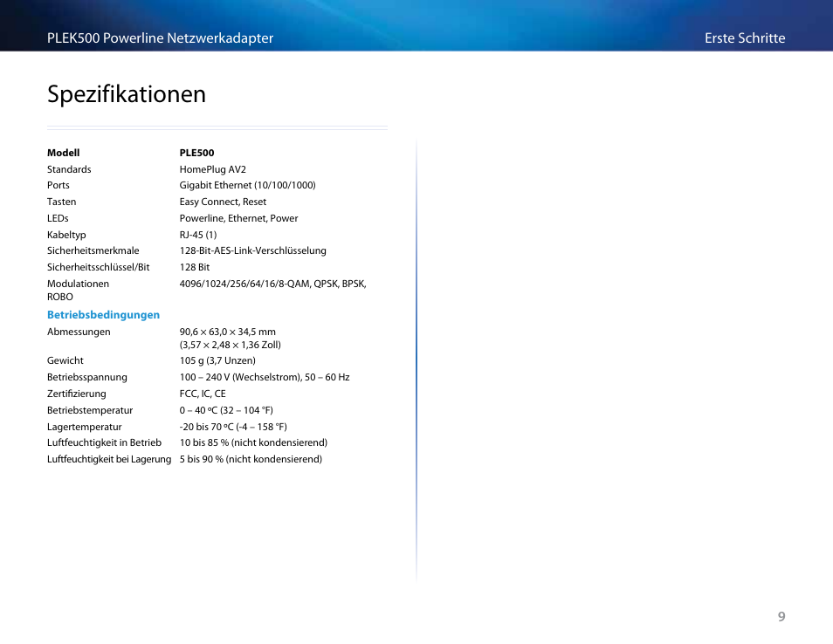Click the Spezifikationen page heading
This screenshot has width=833, height=644.
coord(127,94)
